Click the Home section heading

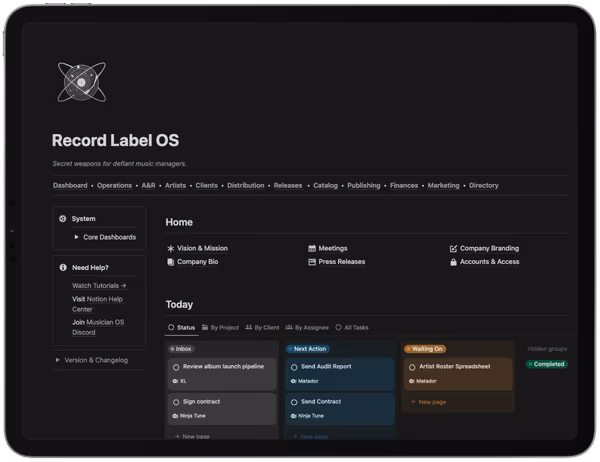pyautogui.click(x=179, y=222)
